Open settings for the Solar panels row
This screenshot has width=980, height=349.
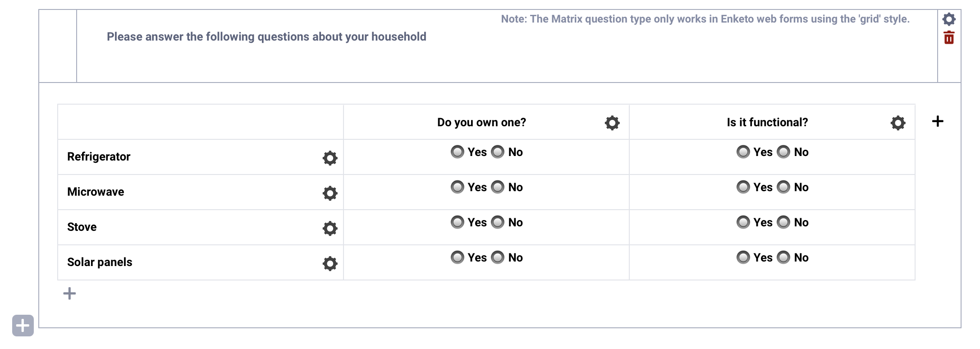pyautogui.click(x=330, y=262)
